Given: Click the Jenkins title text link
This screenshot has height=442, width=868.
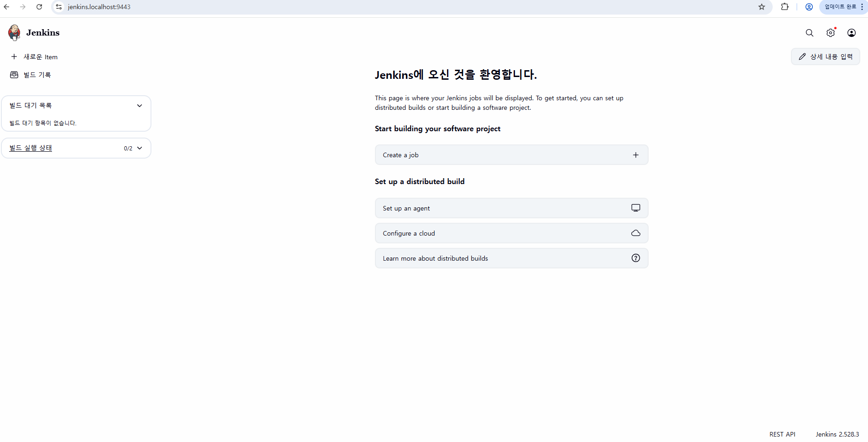Looking at the screenshot, I should click(43, 33).
